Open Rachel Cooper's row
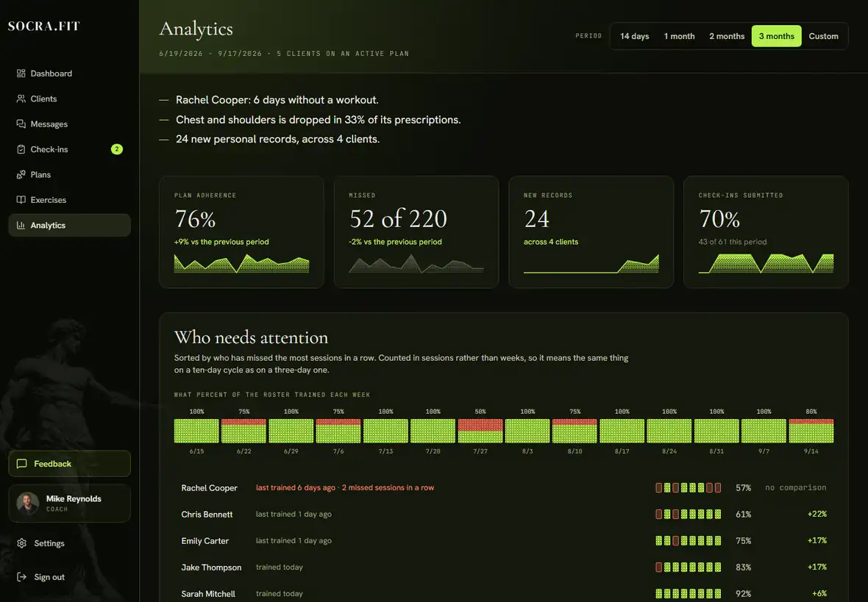Viewport: 868px width, 602px height. 504,487
